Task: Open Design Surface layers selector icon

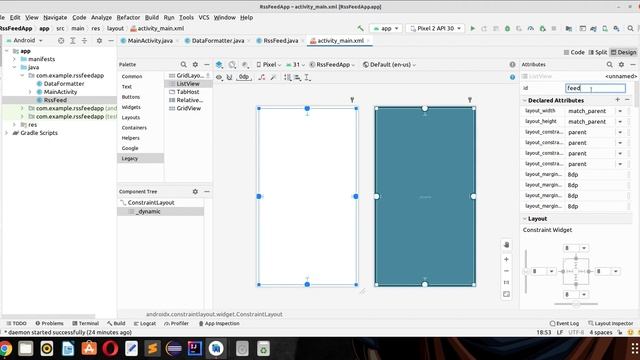Action: [219, 64]
